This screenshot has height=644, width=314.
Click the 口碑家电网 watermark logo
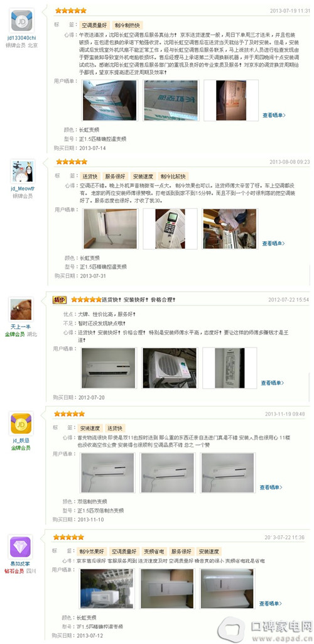(x=266, y=628)
